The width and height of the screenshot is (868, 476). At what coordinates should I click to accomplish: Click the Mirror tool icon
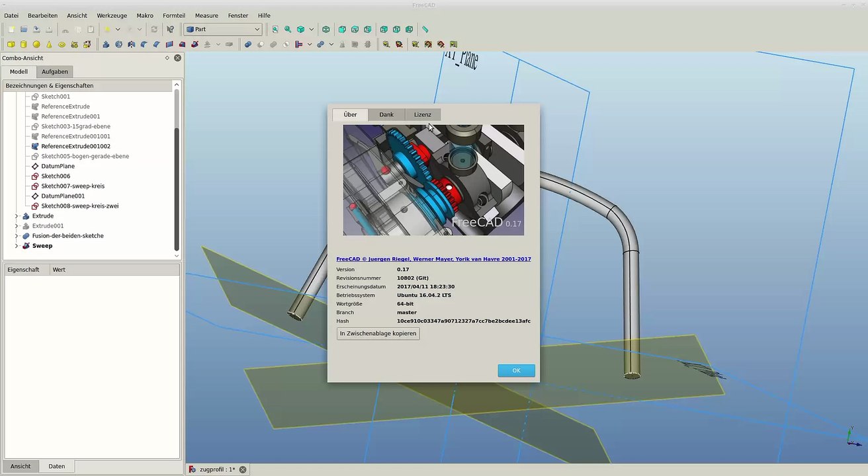131,44
